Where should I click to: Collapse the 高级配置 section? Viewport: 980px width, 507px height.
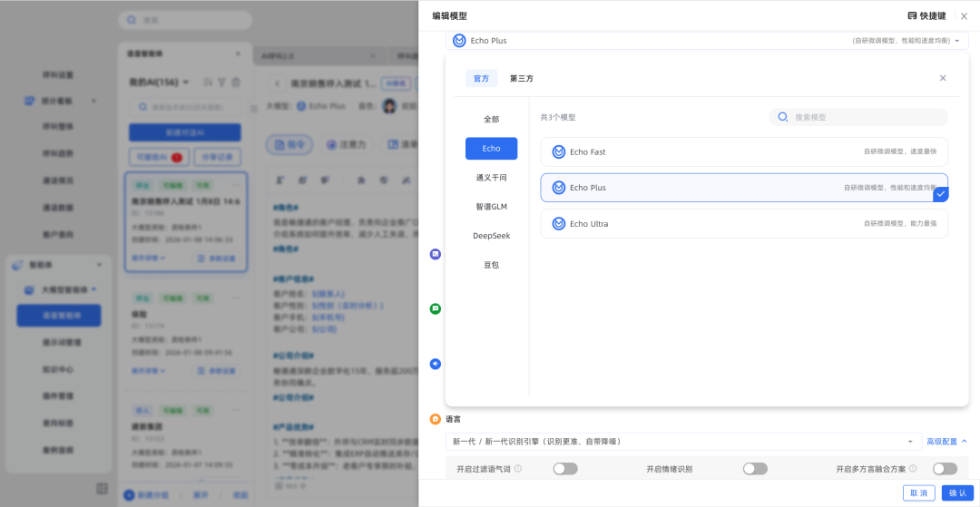coord(946,442)
